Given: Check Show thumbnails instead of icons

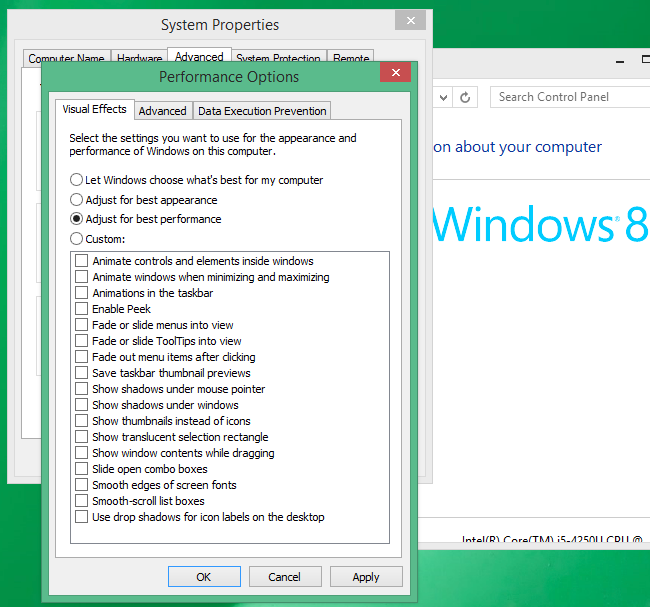Looking at the screenshot, I should [82, 421].
